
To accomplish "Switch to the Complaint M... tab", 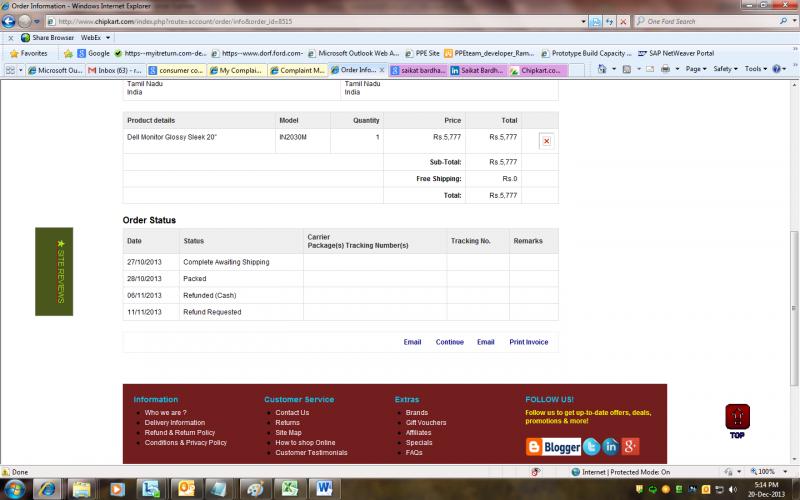I will pyautogui.click(x=298, y=70).
